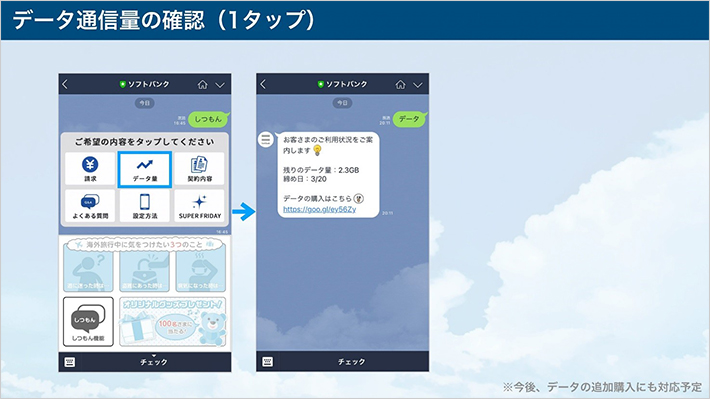Tap the データの購入はこちら text
The width and height of the screenshot is (710, 399).
tap(317, 199)
